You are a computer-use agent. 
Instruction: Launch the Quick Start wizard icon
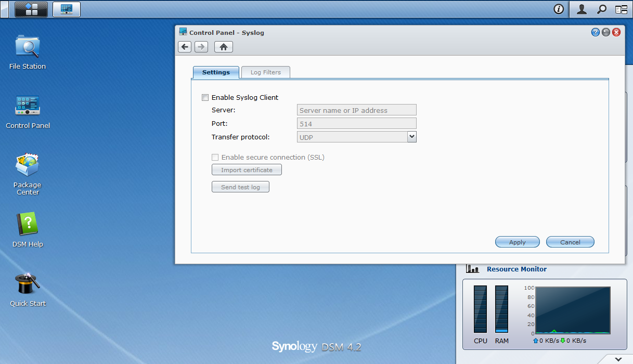28,290
